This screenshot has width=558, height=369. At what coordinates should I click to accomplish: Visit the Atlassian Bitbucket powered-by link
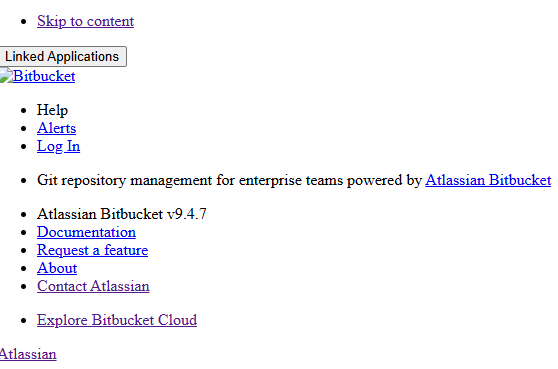488,180
